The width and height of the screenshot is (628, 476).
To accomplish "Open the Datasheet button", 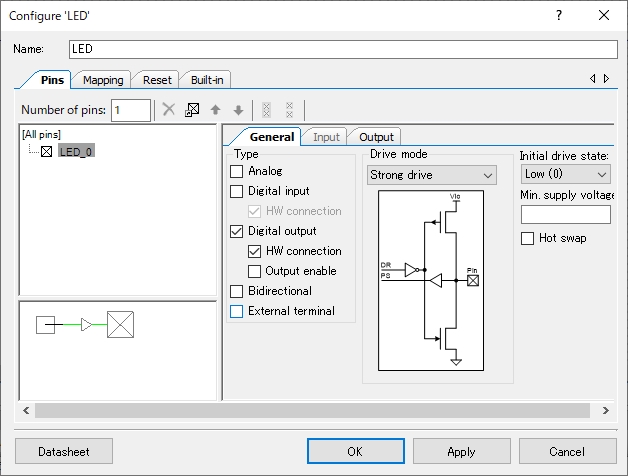I will pyautogui.click(x=64, y=451).
